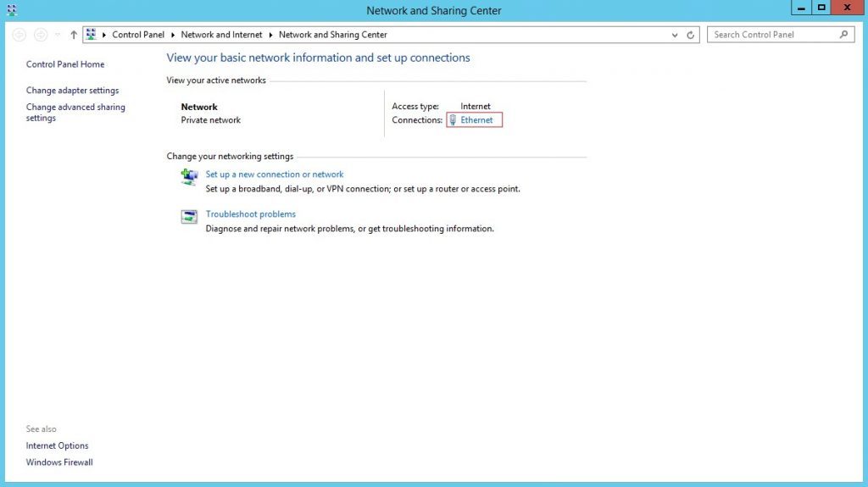Open the recent locations dropdown arrow
The height and width of the screenshot is (487, 868).
57,35
